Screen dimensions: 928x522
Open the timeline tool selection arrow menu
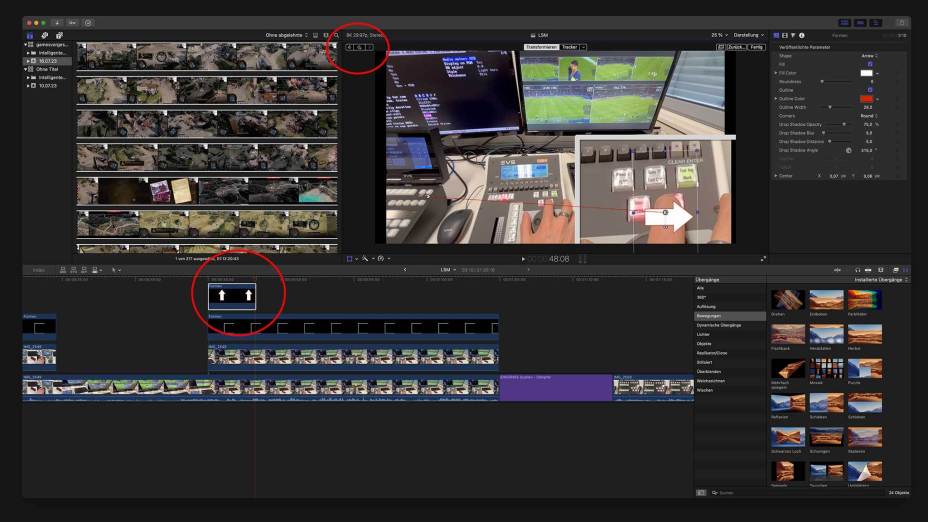[116, 270]
